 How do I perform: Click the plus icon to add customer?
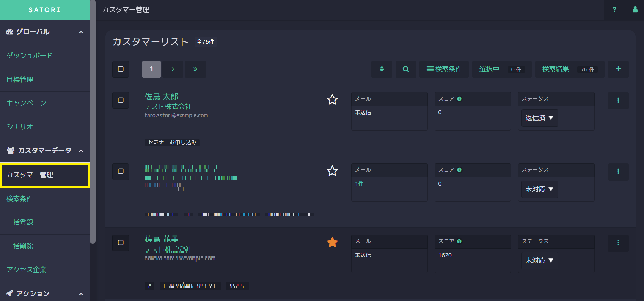618,69
